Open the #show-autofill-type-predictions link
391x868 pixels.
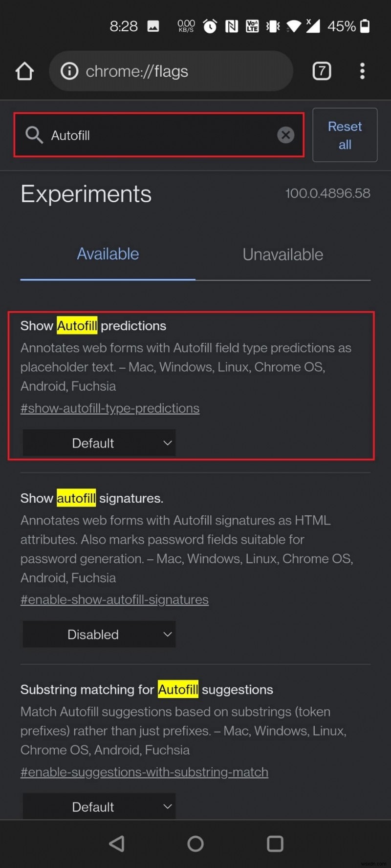point(109,408)
